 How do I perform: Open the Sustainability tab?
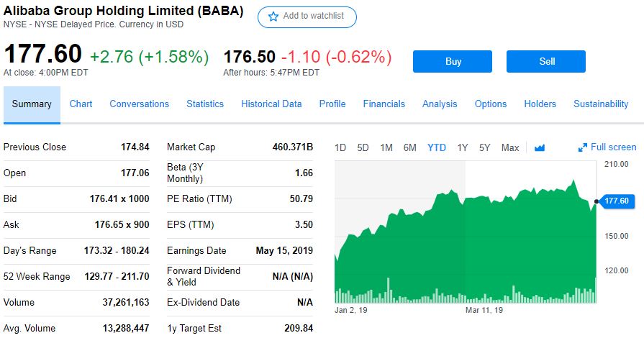click(601, 104)
